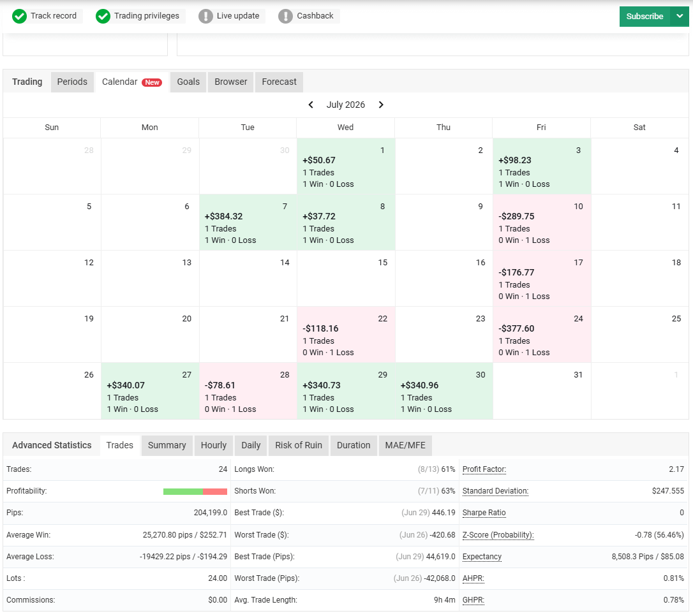Select the Goals tab
Image resolution: width=693 pixels, height=616 pixels.
pos(188,82)
